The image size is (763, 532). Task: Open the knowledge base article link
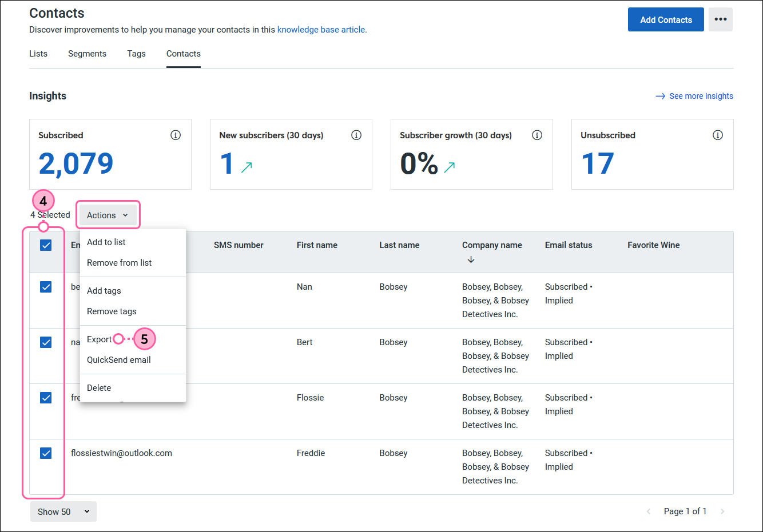tap(322, 30)
